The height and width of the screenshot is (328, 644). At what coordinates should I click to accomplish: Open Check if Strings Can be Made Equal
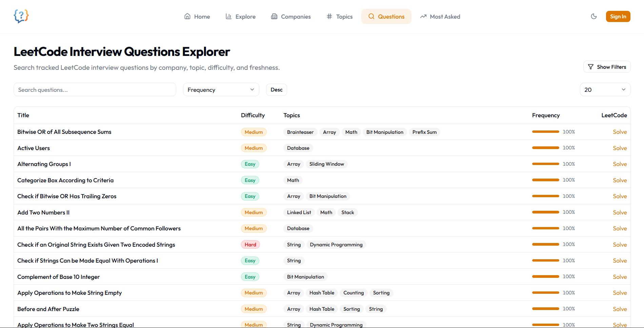87,261
